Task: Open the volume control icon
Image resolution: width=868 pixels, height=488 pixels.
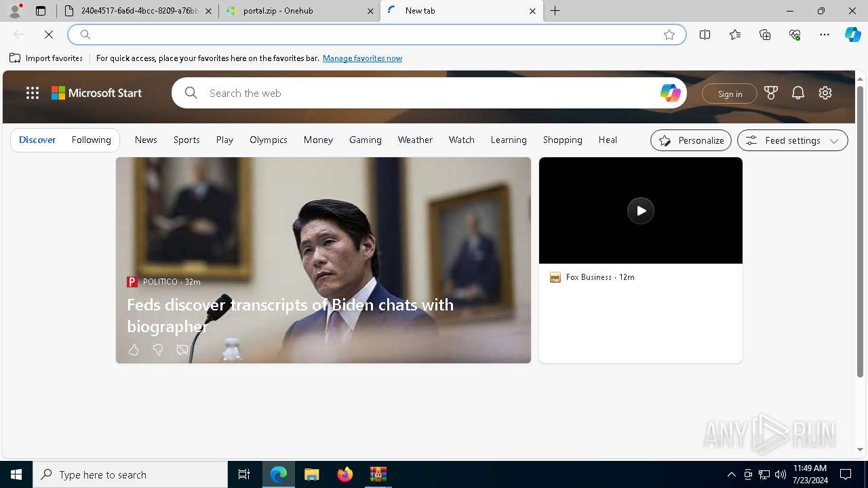Action: 781,474
